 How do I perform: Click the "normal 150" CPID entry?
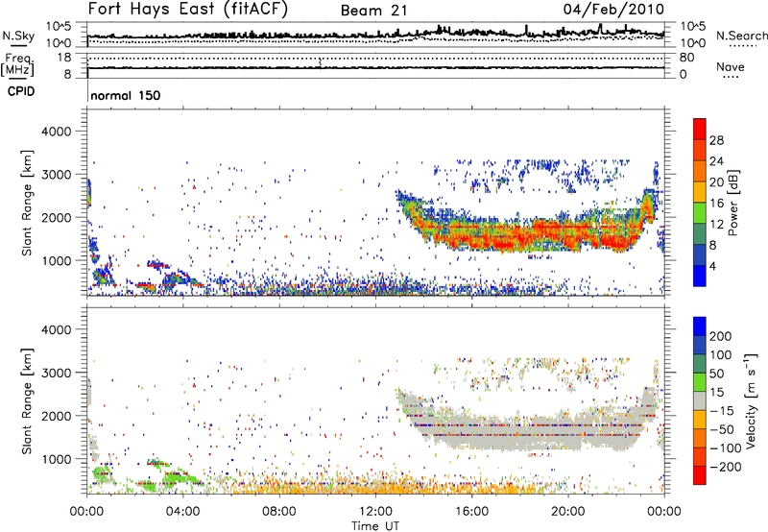tap(126, 95)
